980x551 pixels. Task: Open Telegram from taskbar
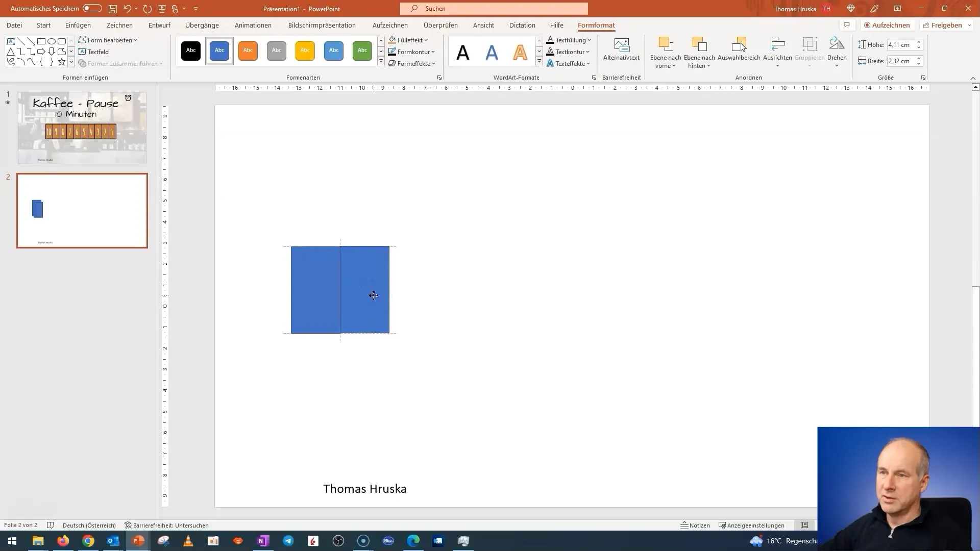(288, 541)
